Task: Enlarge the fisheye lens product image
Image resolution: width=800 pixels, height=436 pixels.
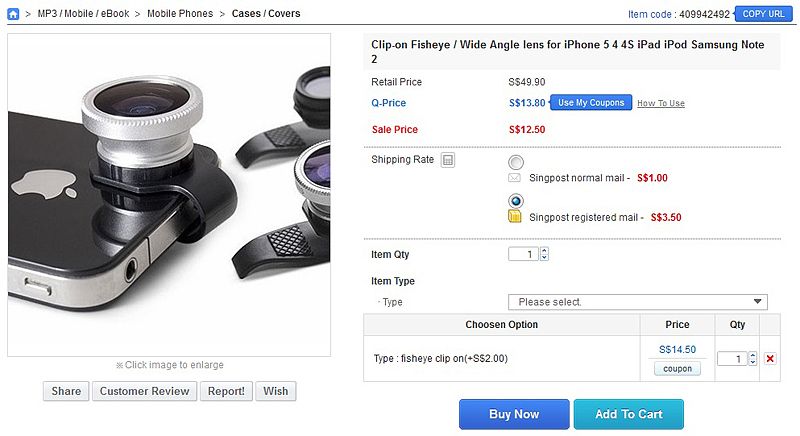Action: (169, 195)
